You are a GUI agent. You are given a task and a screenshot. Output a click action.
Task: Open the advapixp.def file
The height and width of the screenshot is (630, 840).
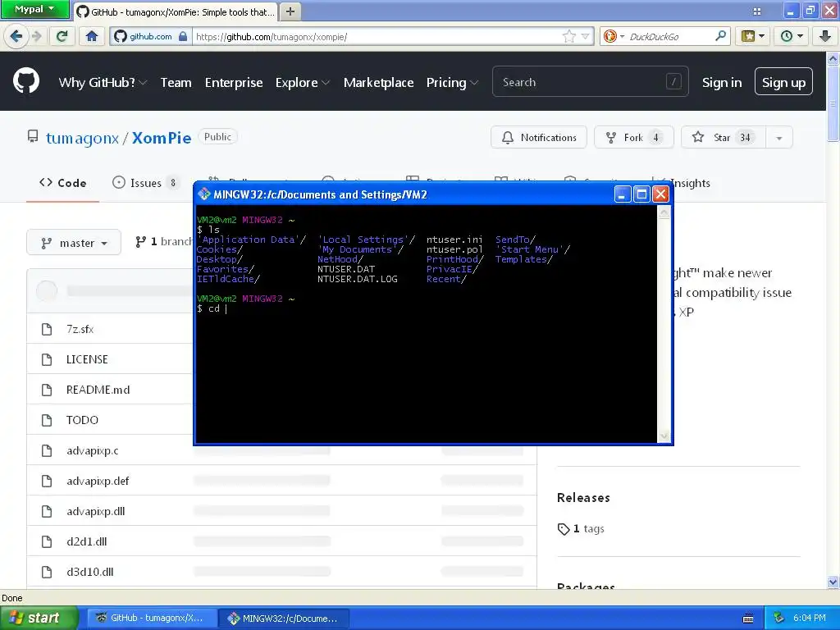tap(98, 481)
